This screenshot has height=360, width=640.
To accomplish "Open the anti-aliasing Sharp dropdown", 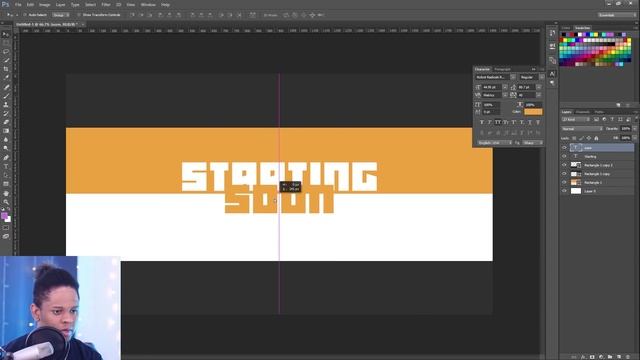I will click(x=533, y=143).
